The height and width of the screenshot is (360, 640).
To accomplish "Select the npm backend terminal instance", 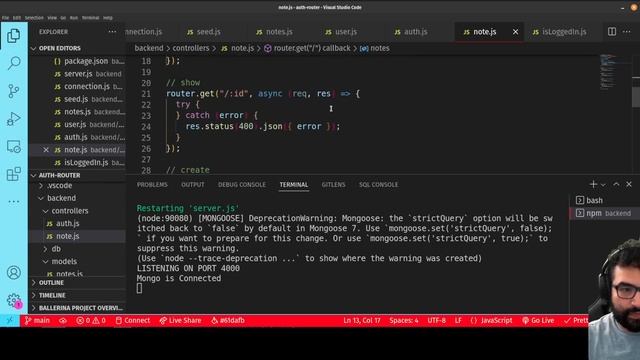I will click(x=604, y=213).
